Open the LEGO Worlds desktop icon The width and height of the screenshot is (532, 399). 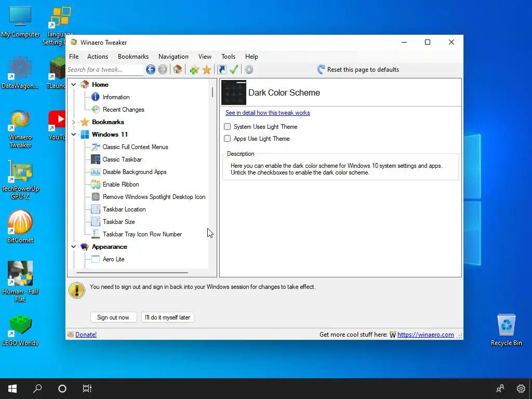tap(20, 330)
